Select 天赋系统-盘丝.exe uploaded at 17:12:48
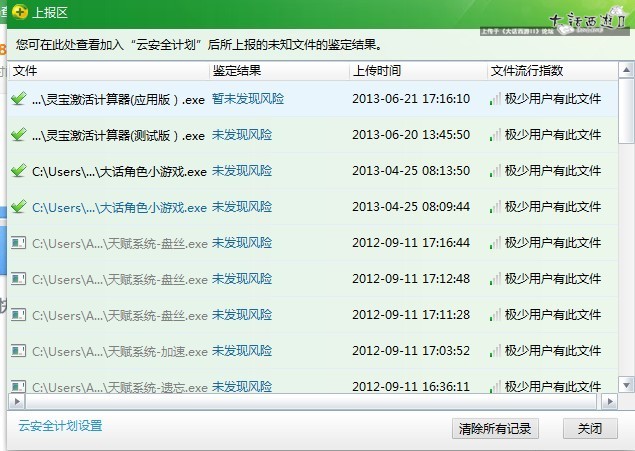 (x=120, y=279)
